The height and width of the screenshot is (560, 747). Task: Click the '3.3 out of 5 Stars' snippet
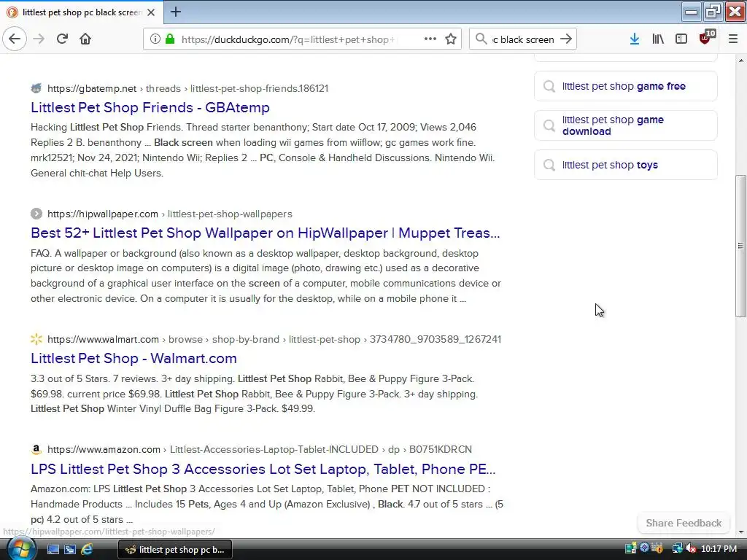[x=69, y=379]
